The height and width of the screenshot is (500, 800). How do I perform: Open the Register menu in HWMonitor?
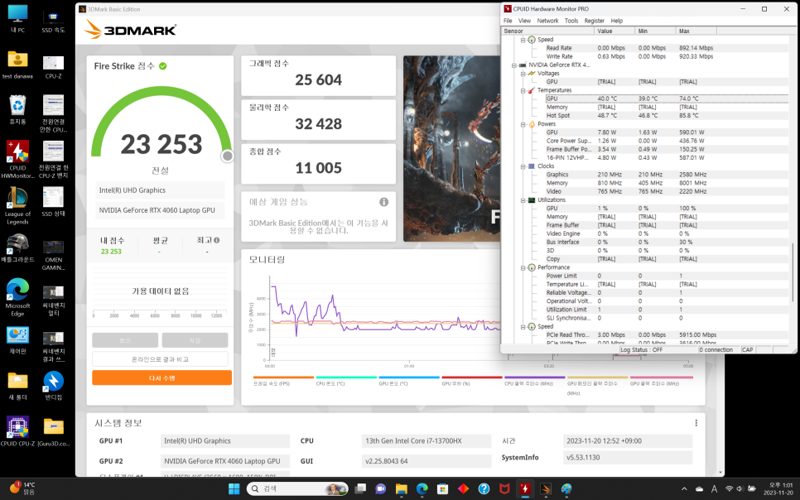pos(594,21)
